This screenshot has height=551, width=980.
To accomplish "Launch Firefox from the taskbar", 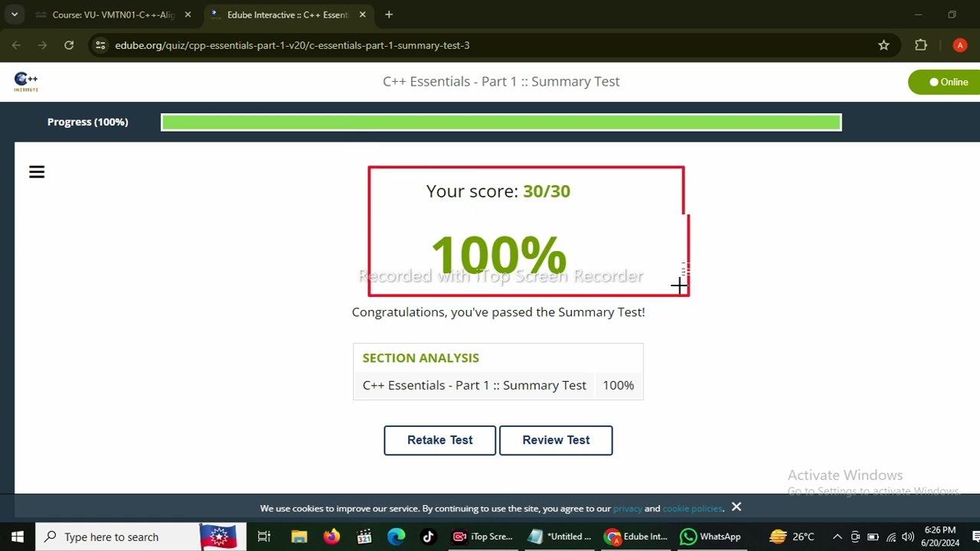I will (332, 536).
